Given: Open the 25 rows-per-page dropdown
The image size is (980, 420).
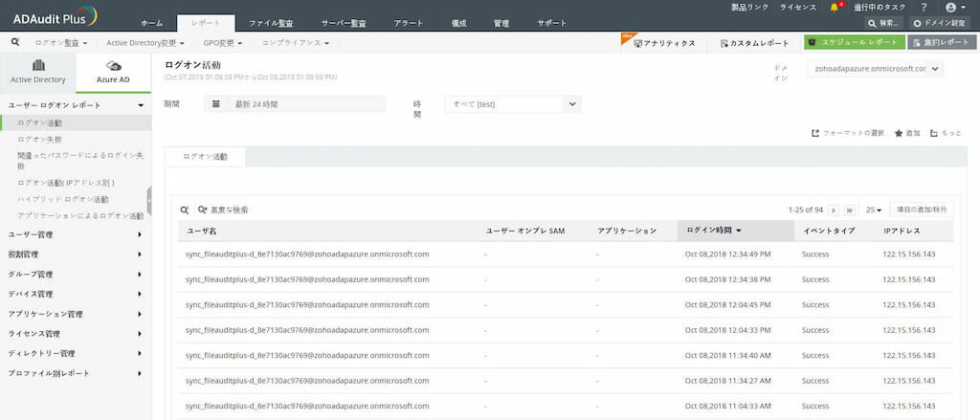Looking at the screenshot, I should (x=874, y=210).
